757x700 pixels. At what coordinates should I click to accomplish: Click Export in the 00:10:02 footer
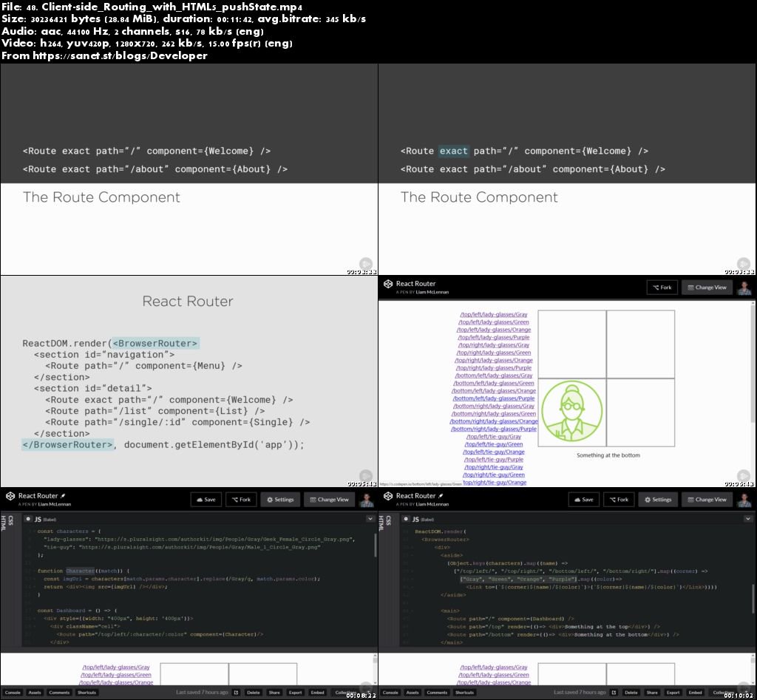click(x=673, y=693)
